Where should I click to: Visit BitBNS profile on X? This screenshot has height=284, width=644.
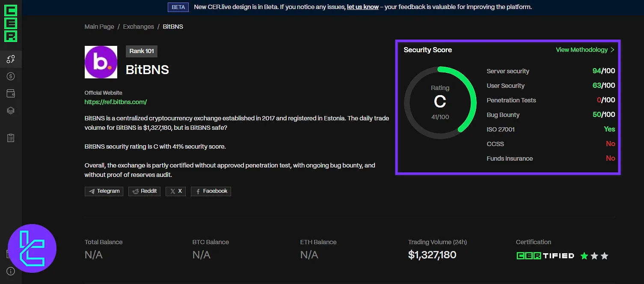tap(175, 191)
